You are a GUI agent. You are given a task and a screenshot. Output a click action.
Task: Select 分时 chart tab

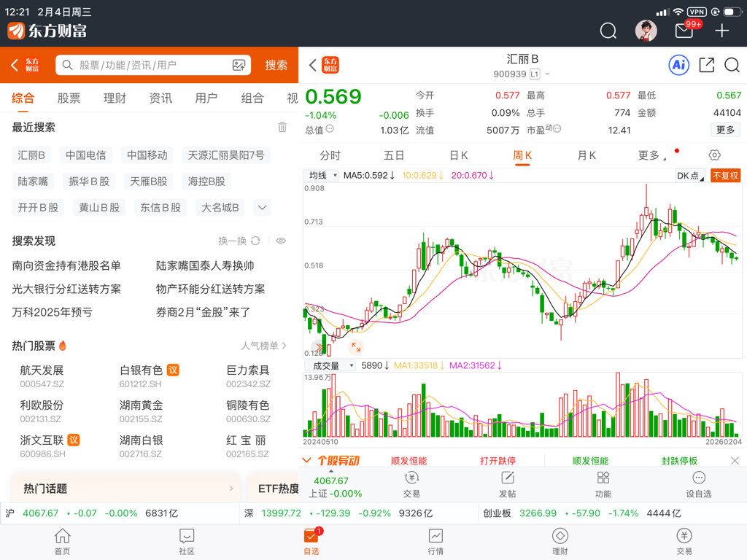[x=330, y=155]
